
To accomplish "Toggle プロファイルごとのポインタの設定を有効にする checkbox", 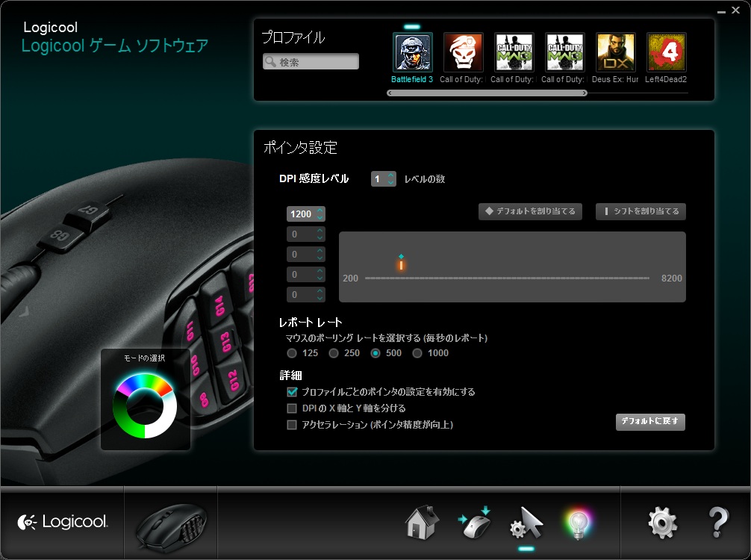I will (x=292, y=392).
